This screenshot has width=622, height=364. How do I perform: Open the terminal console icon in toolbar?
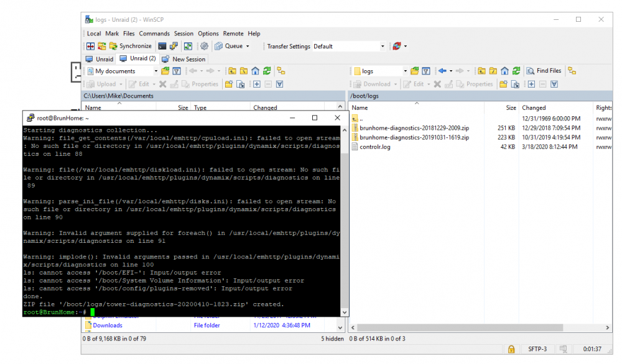[x=162, y=47]
